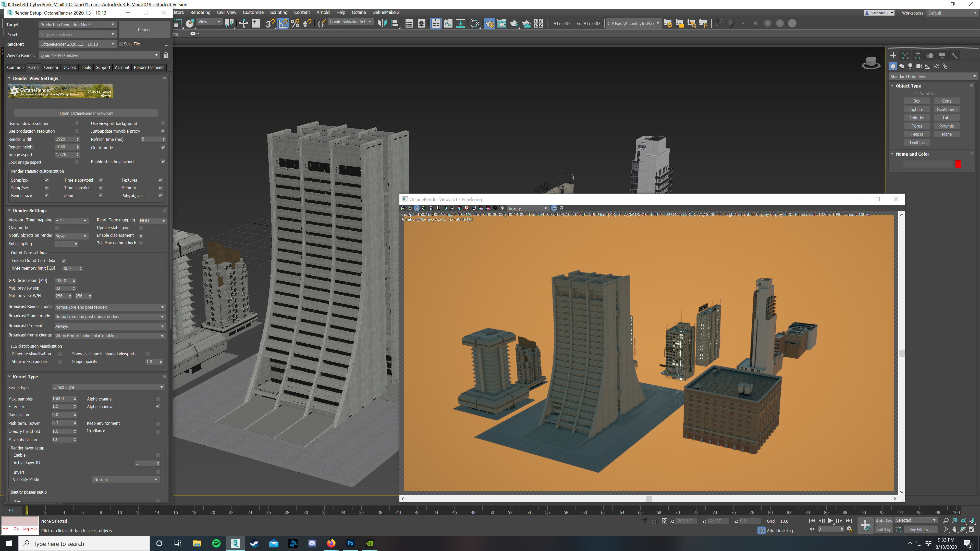Viewport: 980px width, 551px height.
Task: Switch to the Camera tab
Action: [51, 67]
